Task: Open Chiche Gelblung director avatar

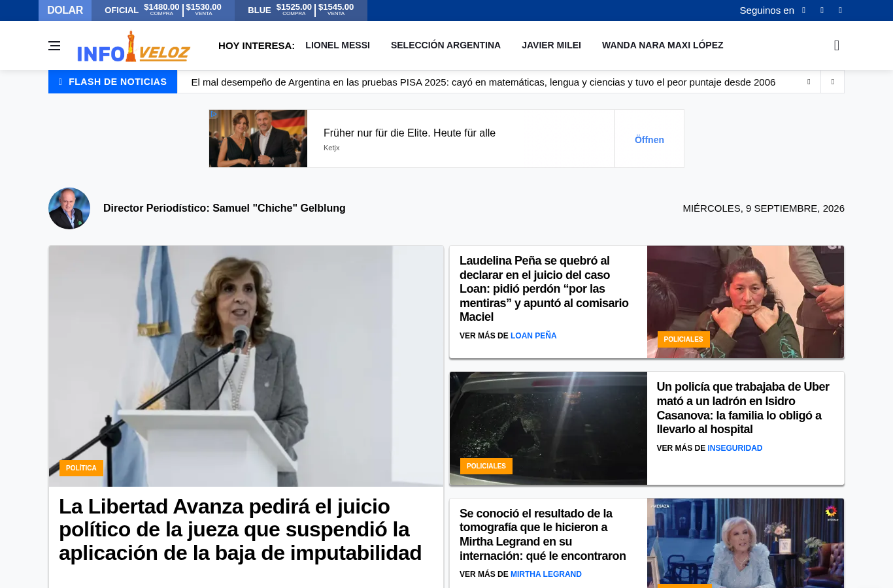Action: coord(69,208)
